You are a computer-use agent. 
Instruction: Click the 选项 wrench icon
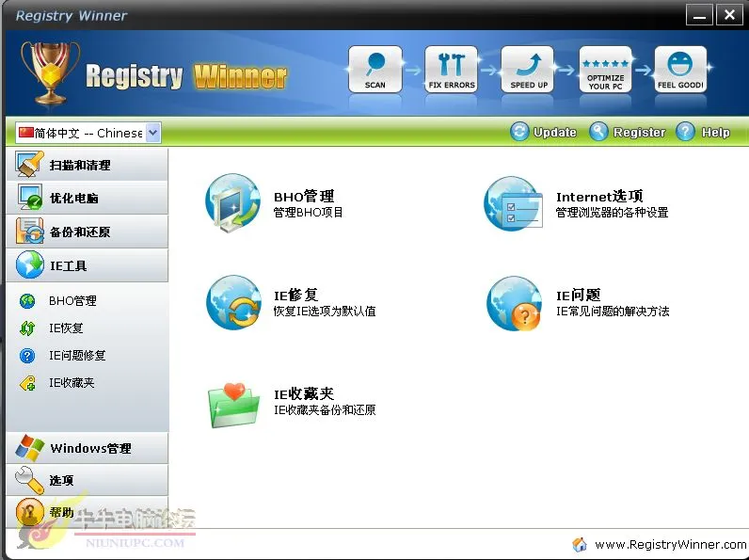click(29, 480)
